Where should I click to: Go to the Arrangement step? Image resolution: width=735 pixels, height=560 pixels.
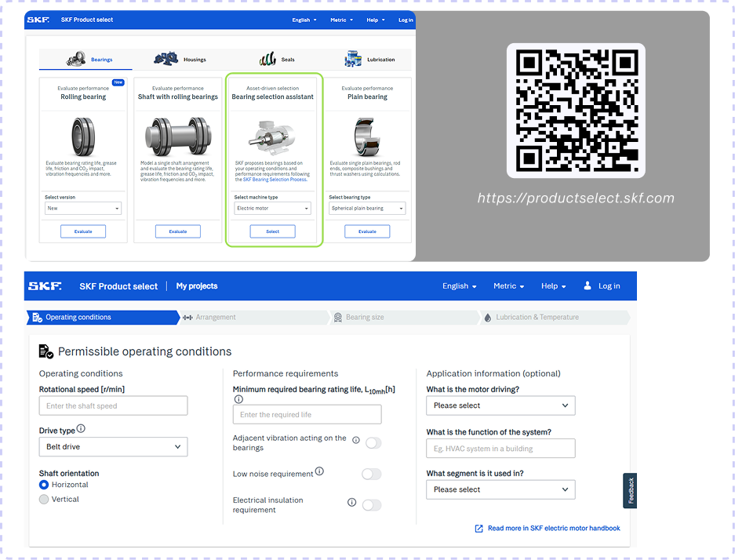coord(256,318)
